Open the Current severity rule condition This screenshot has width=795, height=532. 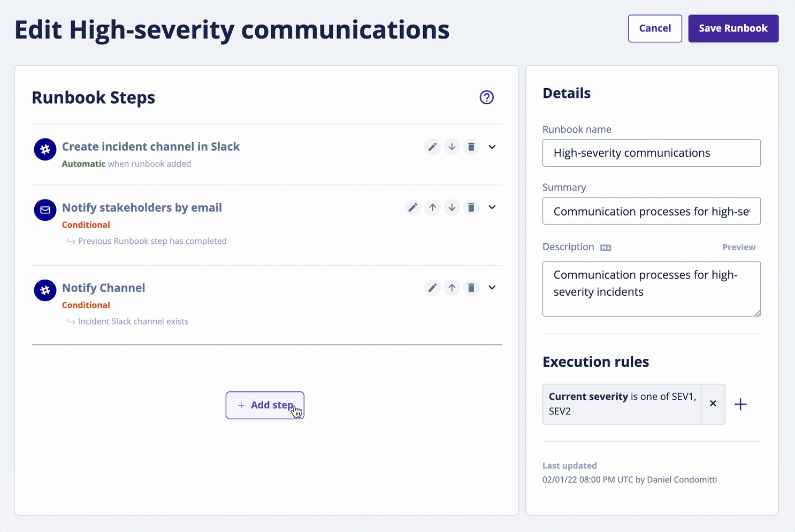point(622,404)
